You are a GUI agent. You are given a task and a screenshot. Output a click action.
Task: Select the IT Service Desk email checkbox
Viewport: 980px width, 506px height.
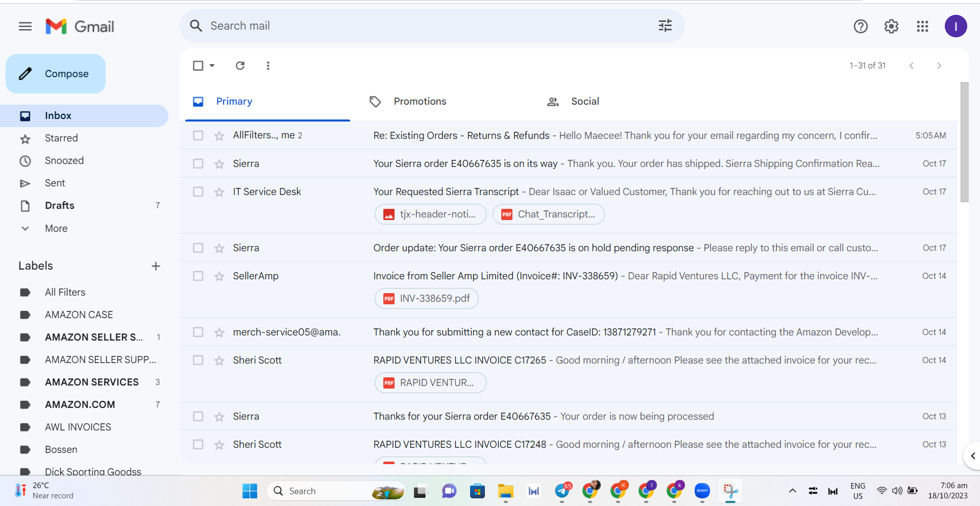point(198,191)
